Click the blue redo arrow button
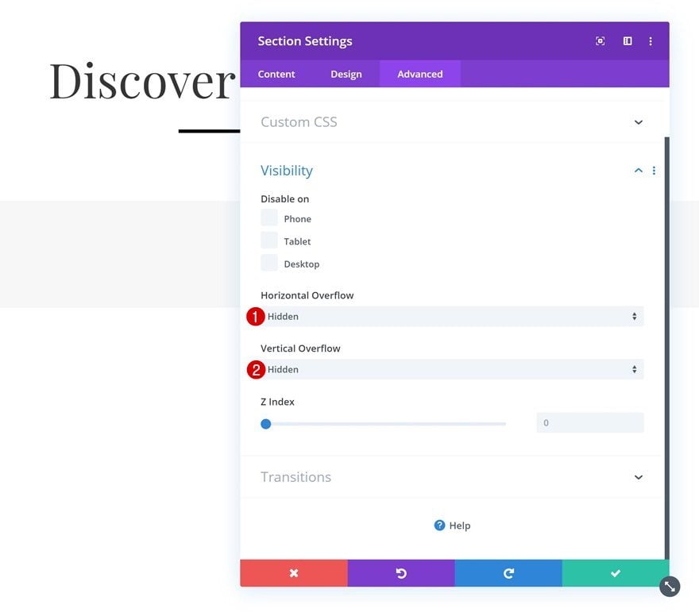 pos(508,573)
